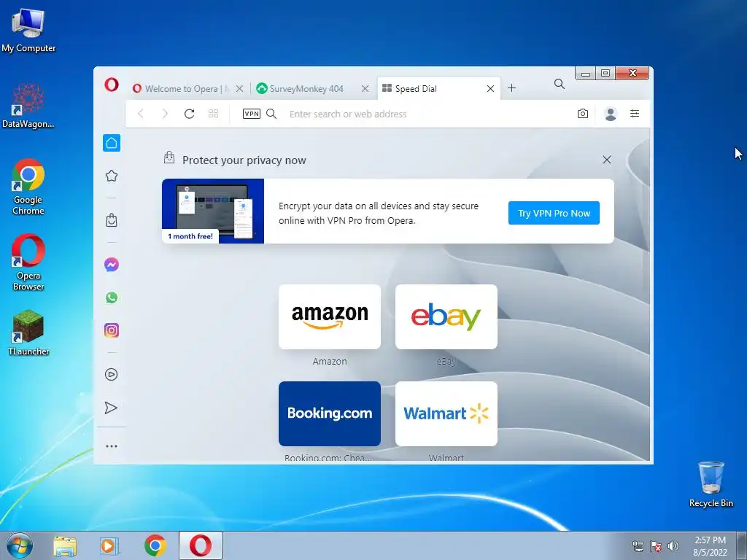Open the user account profile icon
Image resolution: width=747 pixels, height=560 pixels.
[611, 114]
